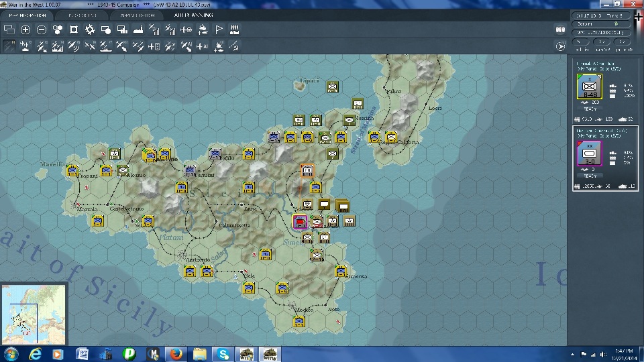This screenshot has height=362, width=644.
Task: Open Firefox from the taskbar
Action: (x=176, y=354)
